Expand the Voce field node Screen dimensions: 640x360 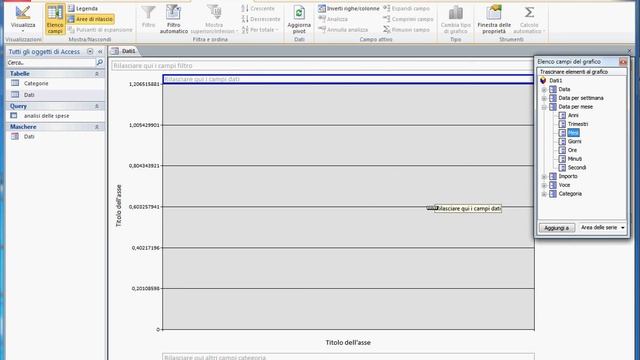(544, 185)
